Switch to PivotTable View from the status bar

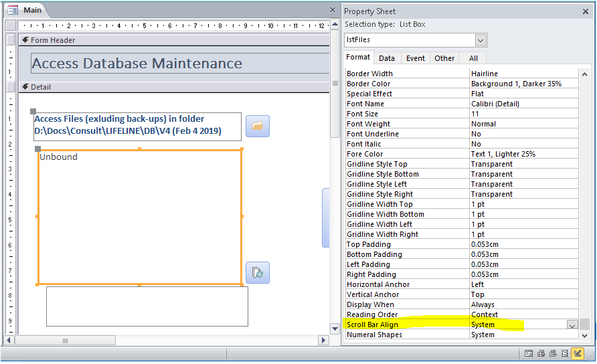click(x=541, y=354)
